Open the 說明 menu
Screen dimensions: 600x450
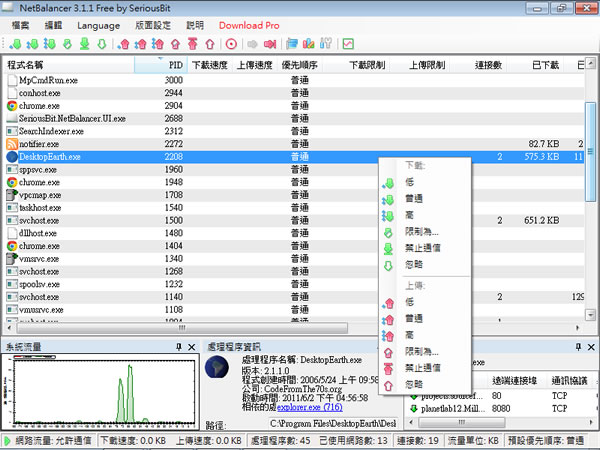click(195, 26)
